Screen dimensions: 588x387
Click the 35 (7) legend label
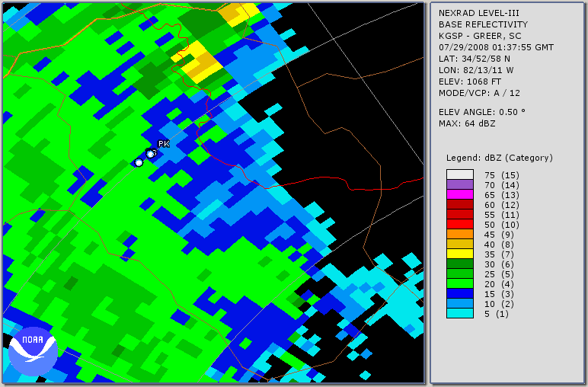tap(499, 254)
